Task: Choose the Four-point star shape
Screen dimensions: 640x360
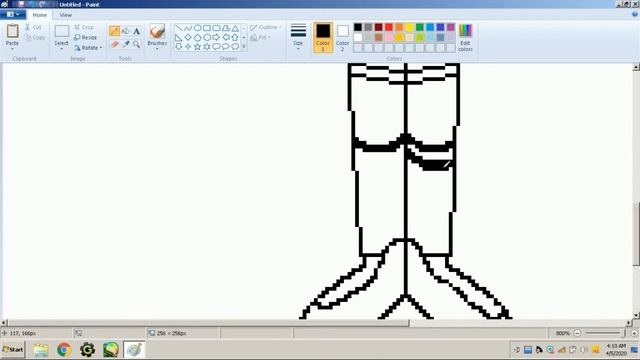Action: click(188, 47)
